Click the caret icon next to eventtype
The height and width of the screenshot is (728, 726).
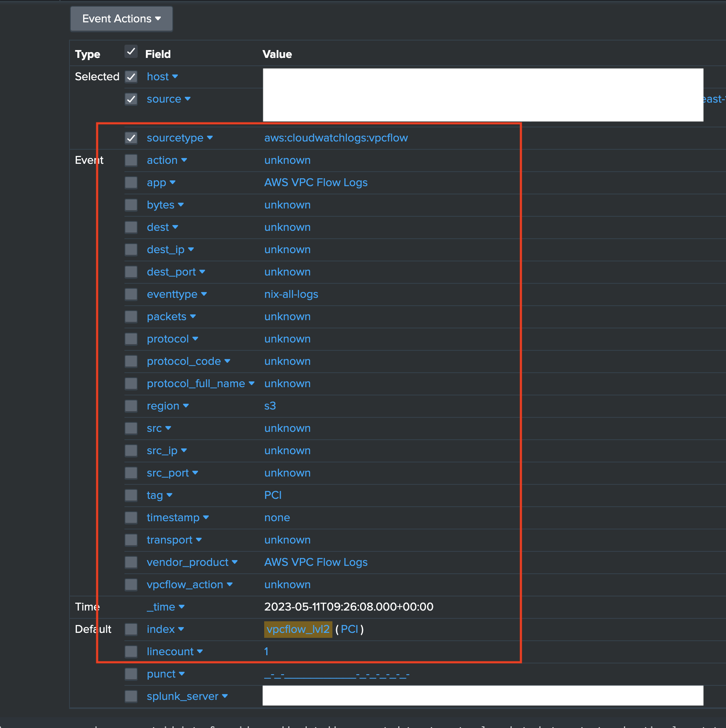204,295
